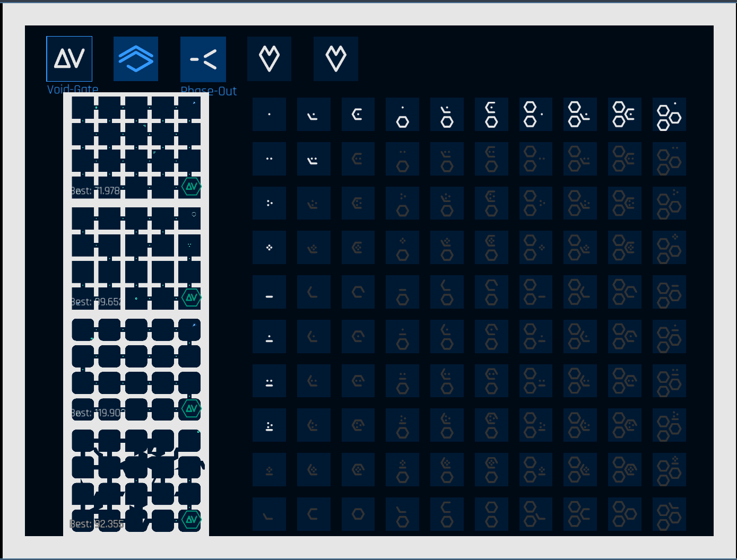Open the level tile showing only three dots
Image resolution: width=737 pixels, height=560 pixels.
[270, 203]
